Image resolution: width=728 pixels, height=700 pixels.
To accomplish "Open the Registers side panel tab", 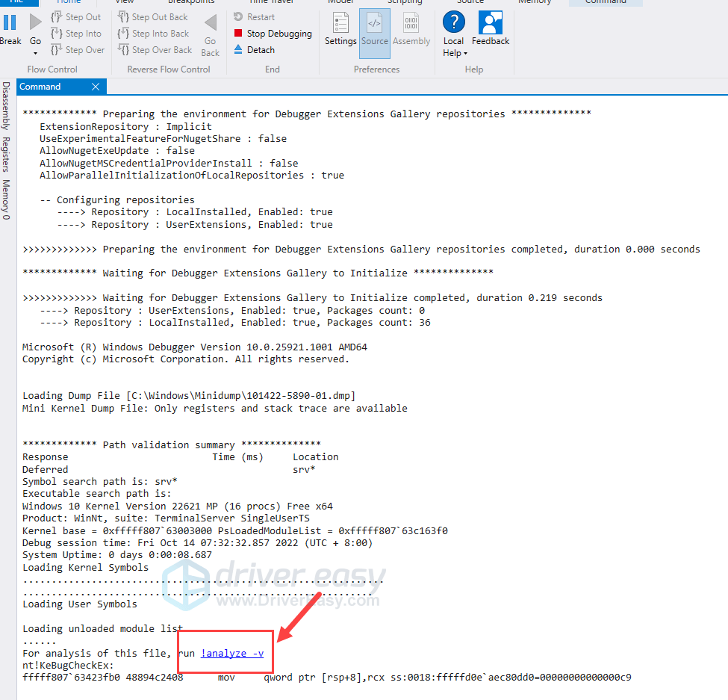I will point(6,155).
